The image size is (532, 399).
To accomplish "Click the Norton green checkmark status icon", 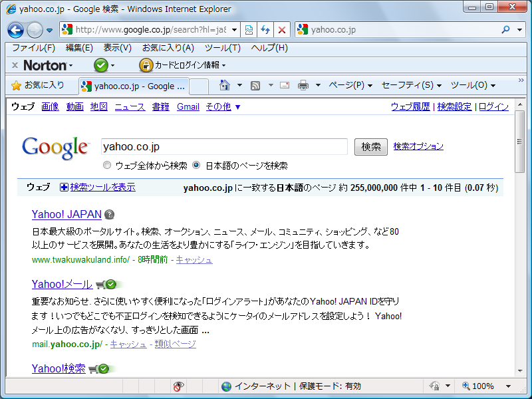I will coord(101,65).
